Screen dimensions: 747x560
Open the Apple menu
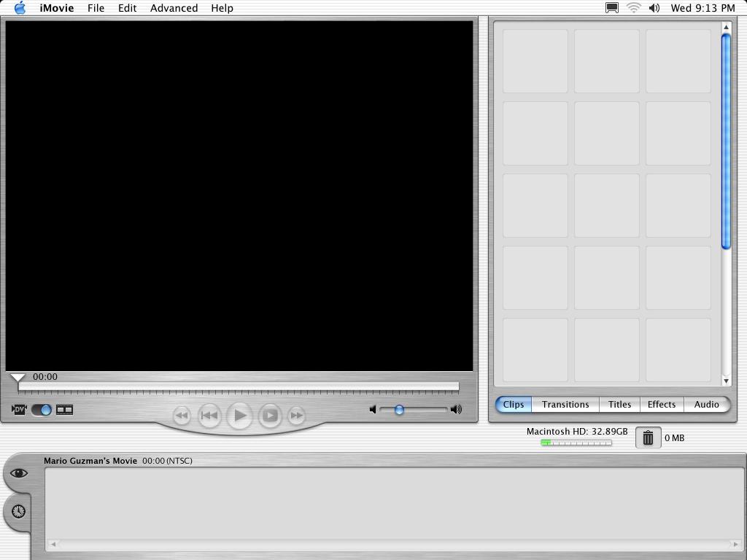tap(20, 7)
